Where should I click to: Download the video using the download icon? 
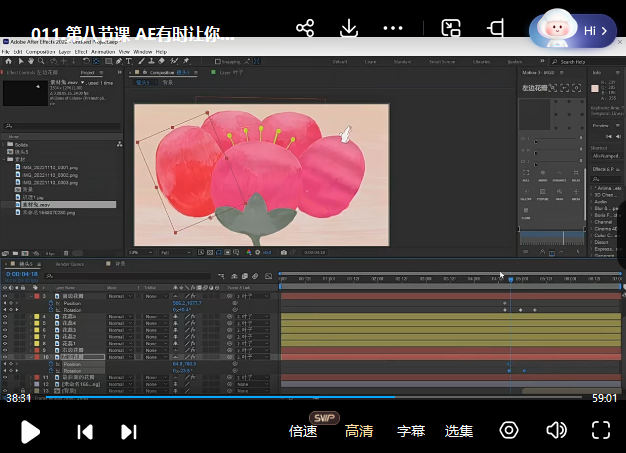coord(349,29)
